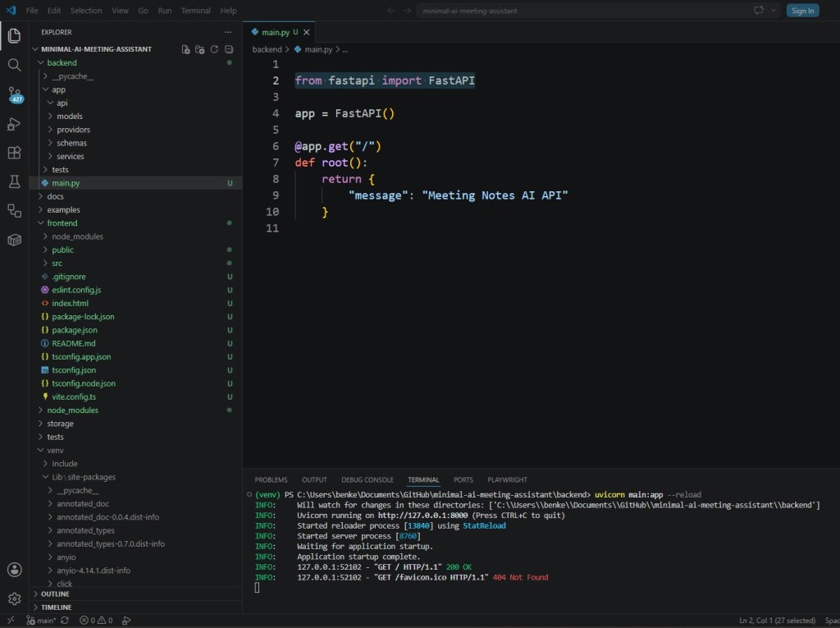Switch to the DEBUG CONSOLE tab
The width and height of the screenshot is (840, 628).
click(x=367, y=480)
